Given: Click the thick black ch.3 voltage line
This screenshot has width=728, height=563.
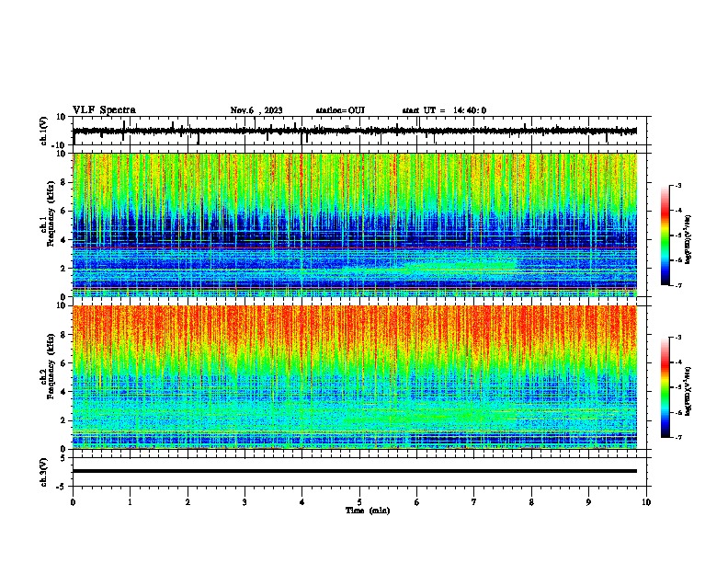Looking at the screenshot, I should click(x=355, y=471).
